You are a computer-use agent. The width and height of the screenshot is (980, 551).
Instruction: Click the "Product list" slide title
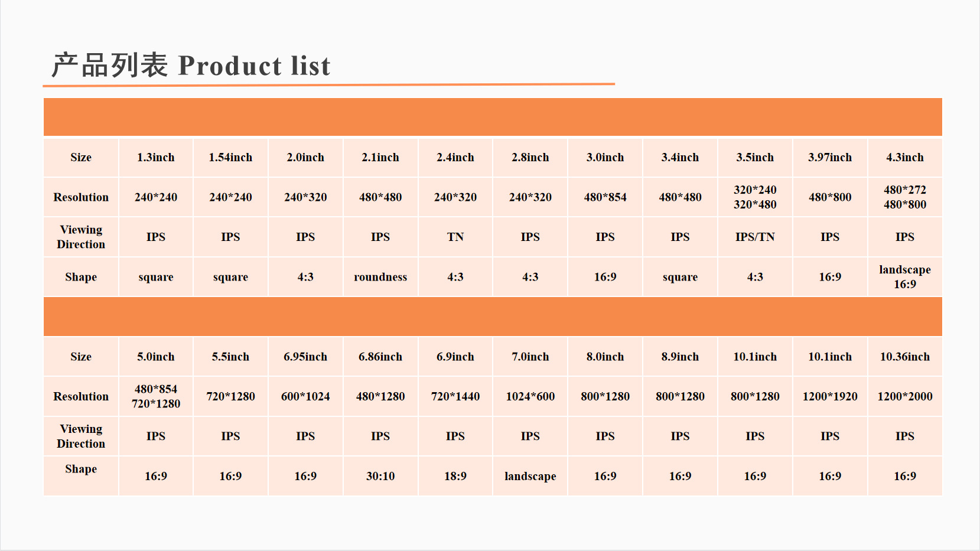[191, 66]
